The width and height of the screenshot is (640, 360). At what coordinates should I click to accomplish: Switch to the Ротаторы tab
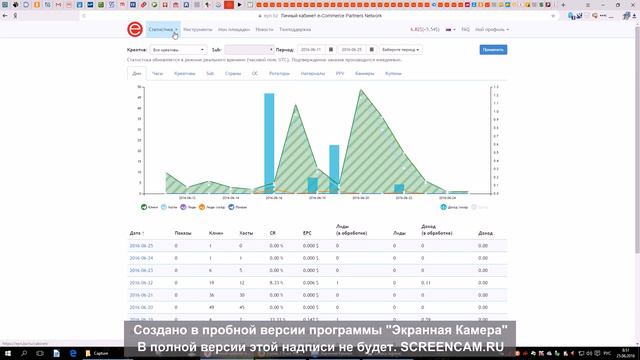pos(279,73)
